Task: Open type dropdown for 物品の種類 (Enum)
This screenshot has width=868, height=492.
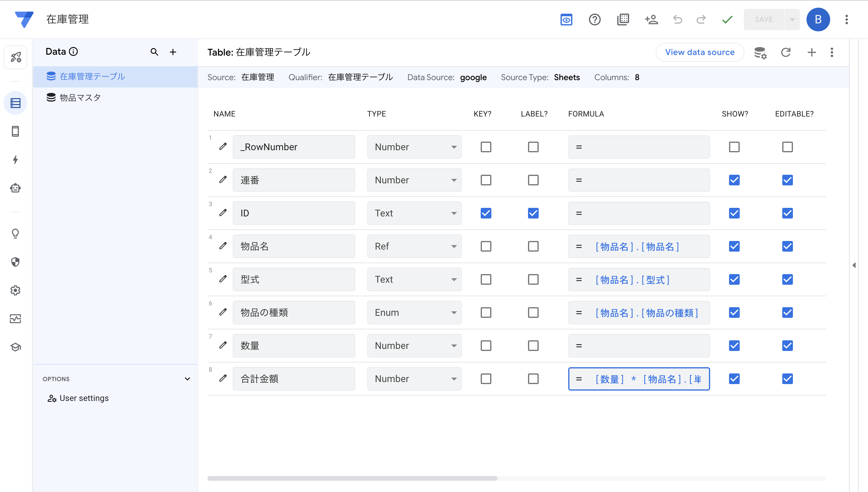Action: pyautogui.click(x=414, y=313)
